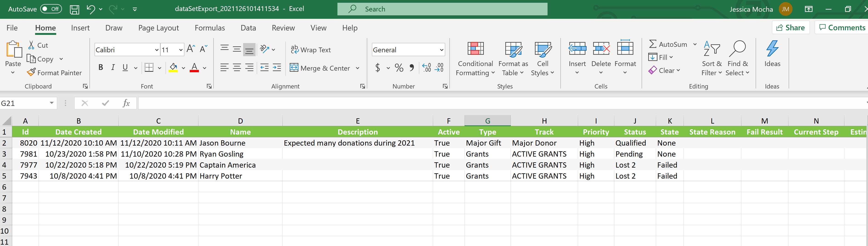The width and height of the screenshot is (868, 246).
Task: Apply the red font color
Action: [194, 68]
